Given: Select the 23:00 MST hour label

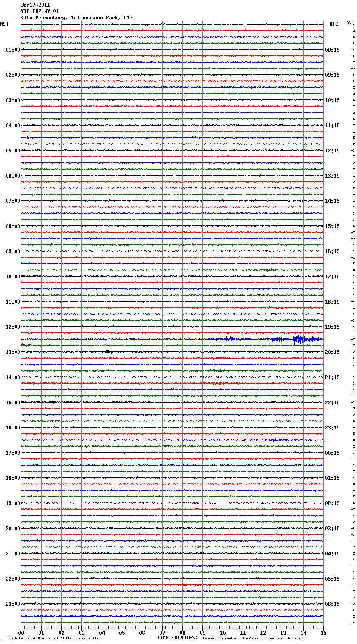Looking at the screenshot, I should [x=13, y=604].
